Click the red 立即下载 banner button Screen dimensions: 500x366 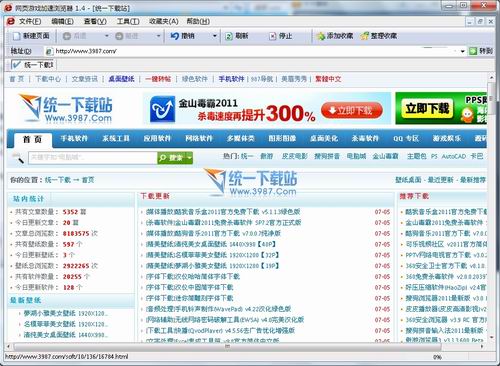point(352,110)
